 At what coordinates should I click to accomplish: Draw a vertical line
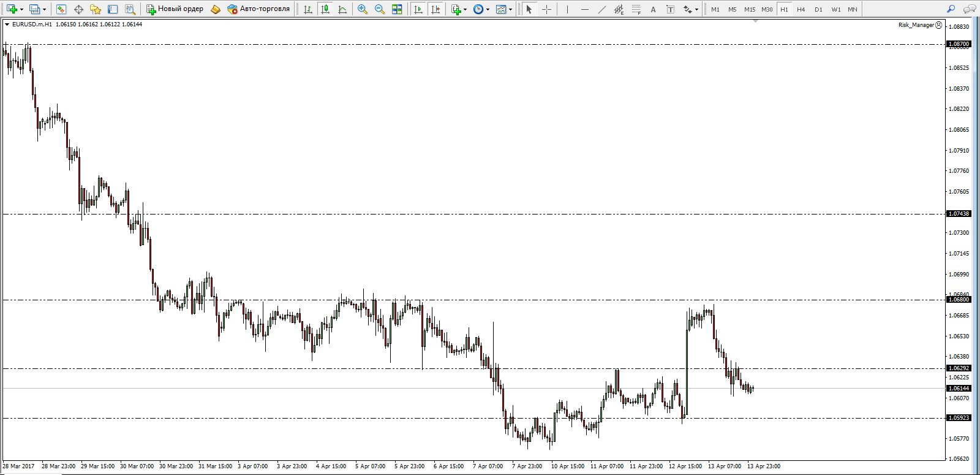pyautogui.click(x=568, y=9)
